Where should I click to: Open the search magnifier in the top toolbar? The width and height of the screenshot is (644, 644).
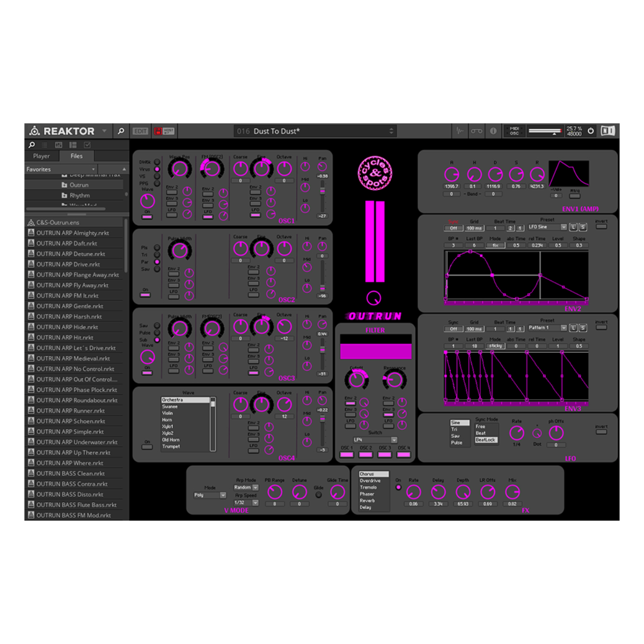pos(121,131)
